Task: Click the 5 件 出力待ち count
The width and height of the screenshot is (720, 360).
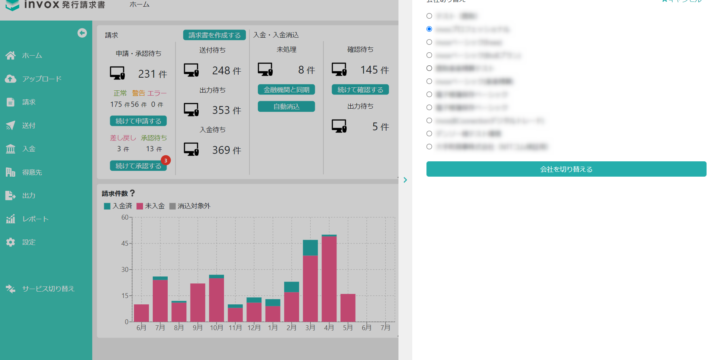Action: (380, 127)
